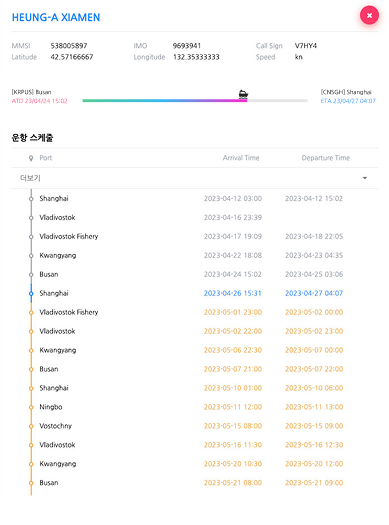Click the ETA 23/04/27 04:07 text

click(x=348, y=101)
